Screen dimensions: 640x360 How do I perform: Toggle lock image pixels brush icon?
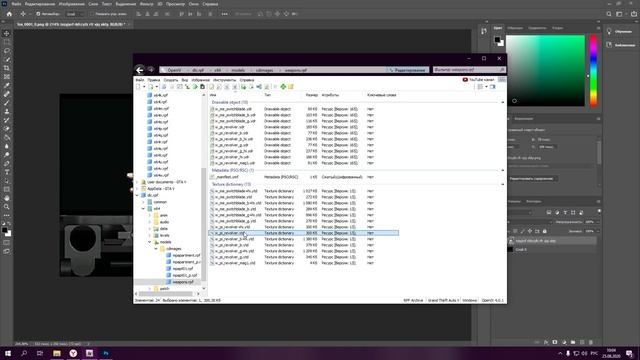[522, 231]
